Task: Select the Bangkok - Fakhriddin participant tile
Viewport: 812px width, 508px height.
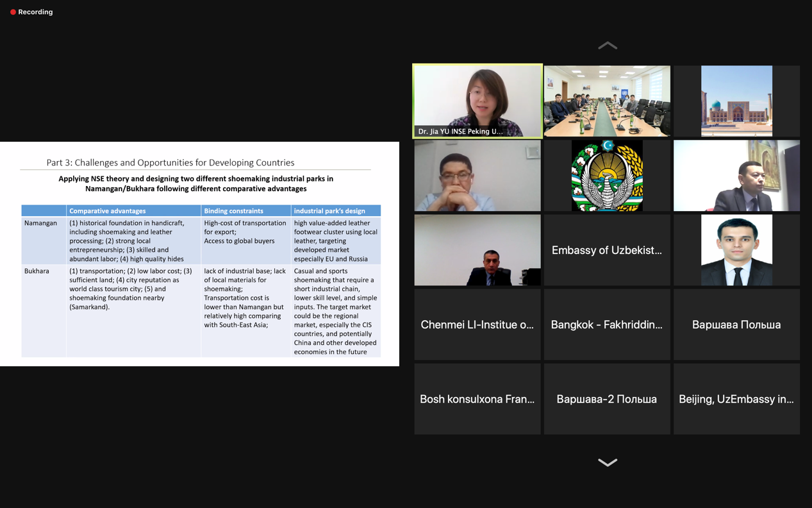Action: (607, 325)
